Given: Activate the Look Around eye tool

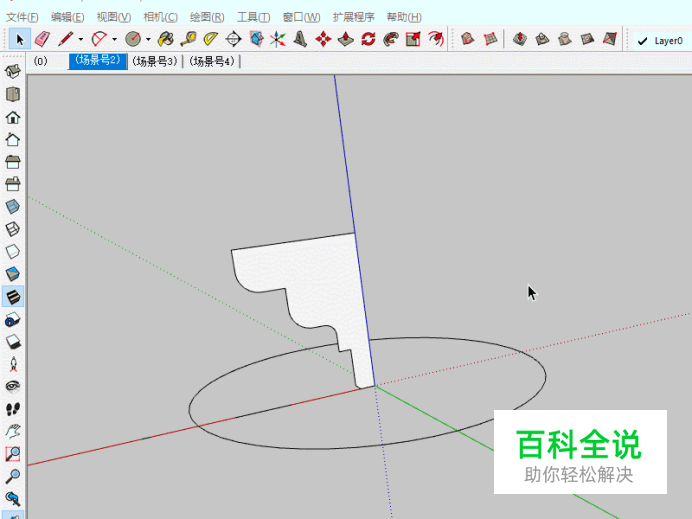Looking at the screenshot, I should (13, 387).
